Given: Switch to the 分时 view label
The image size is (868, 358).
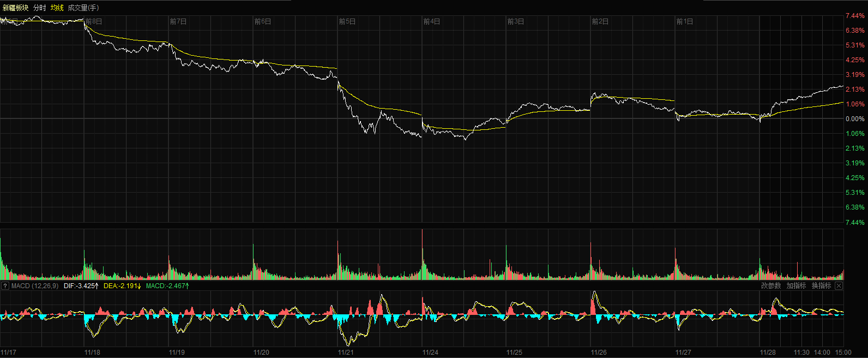Looking at the screenshot, I should coord(40,8).
